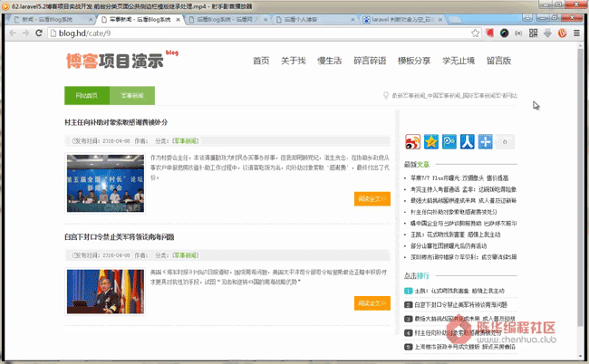The width and height of the screenshot is (589, 364).
Task: Open the curly brackets extension icon
Action: click(x=518, y=33)
